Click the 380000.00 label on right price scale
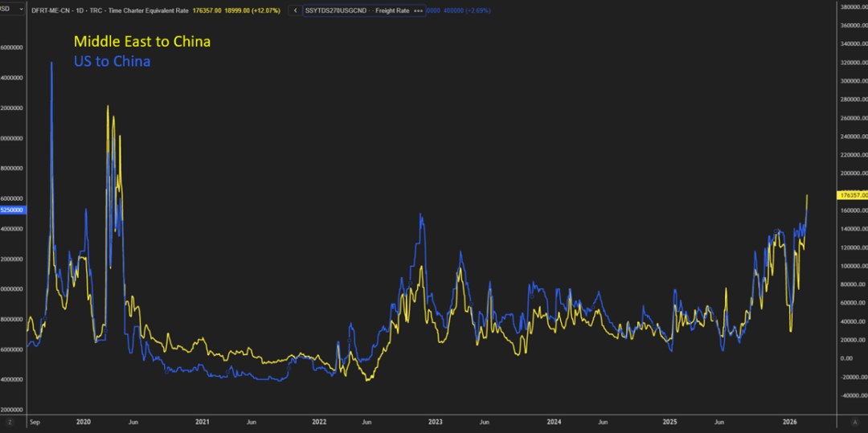 852,7
